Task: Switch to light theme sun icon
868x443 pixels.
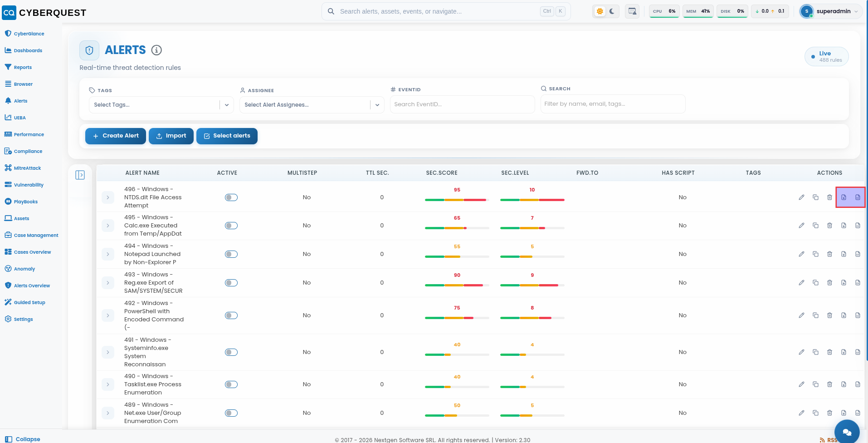Action: pos(600,11)
